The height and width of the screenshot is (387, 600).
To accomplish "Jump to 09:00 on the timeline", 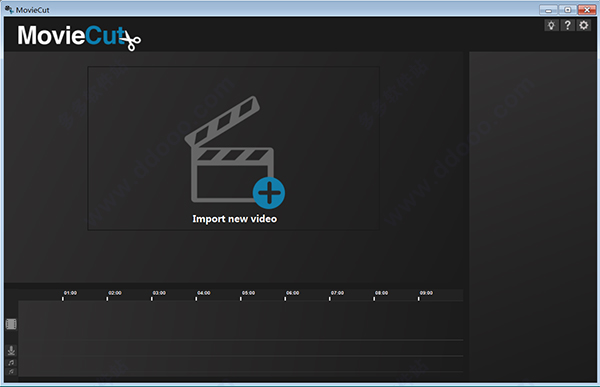I will 426,293.
